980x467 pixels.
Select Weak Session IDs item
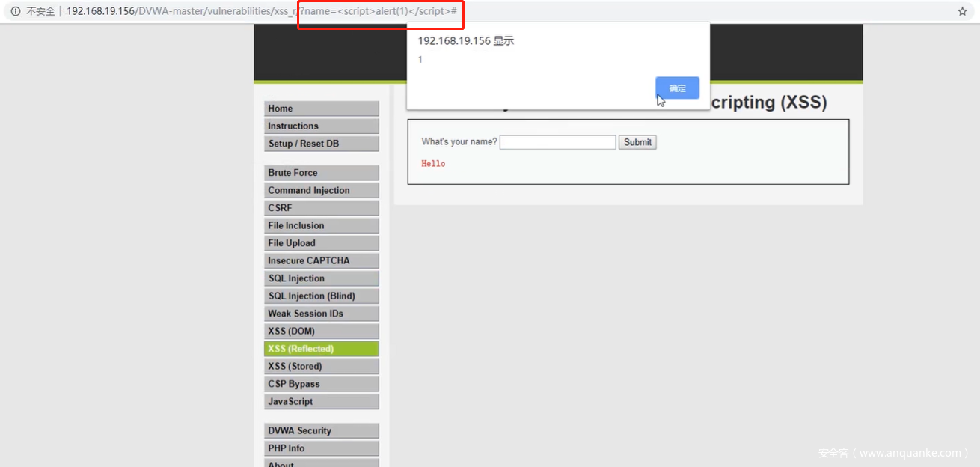322,314
